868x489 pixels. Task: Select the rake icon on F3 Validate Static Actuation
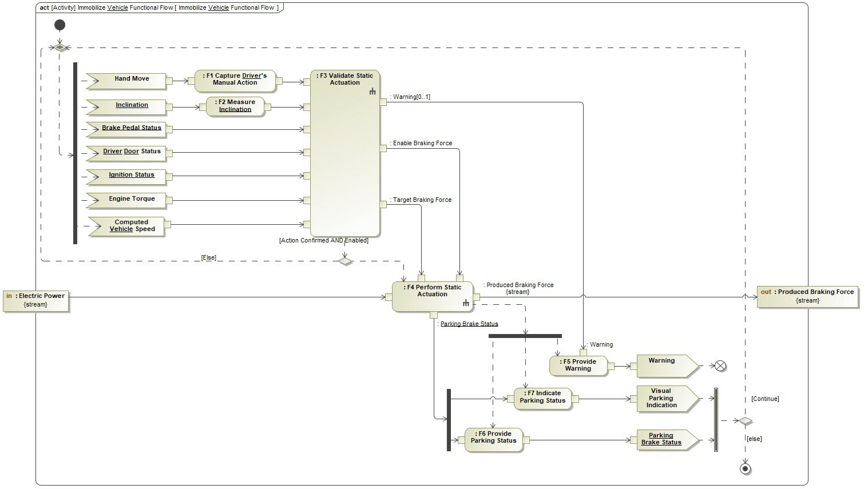click(372, 92)
